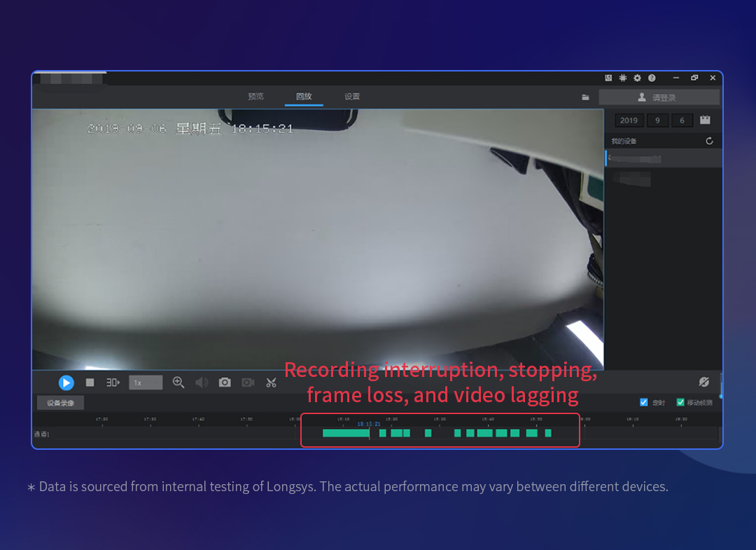Switch to the 设置 tab
This screenshot has height=550, width=756.
pos(352,97)
